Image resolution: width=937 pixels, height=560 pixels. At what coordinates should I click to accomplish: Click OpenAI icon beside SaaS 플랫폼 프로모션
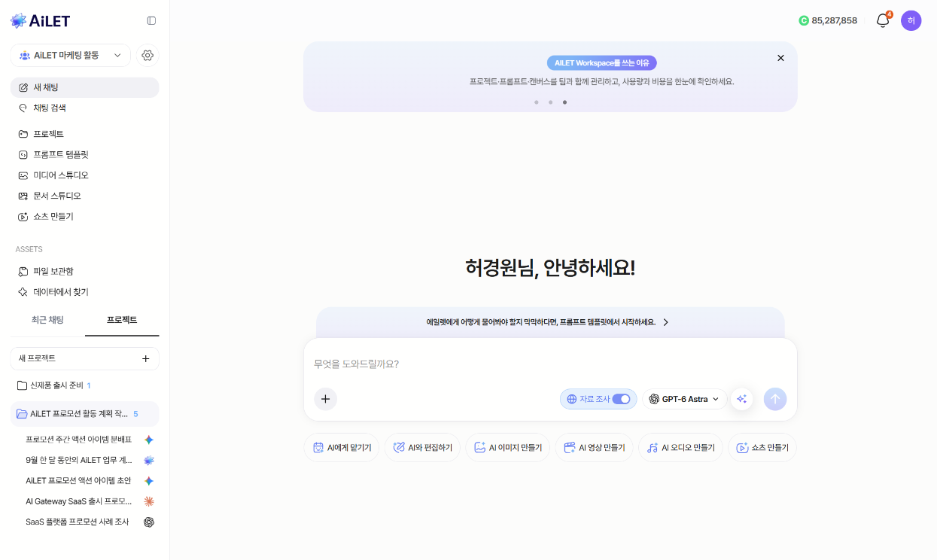pos(149,522)
